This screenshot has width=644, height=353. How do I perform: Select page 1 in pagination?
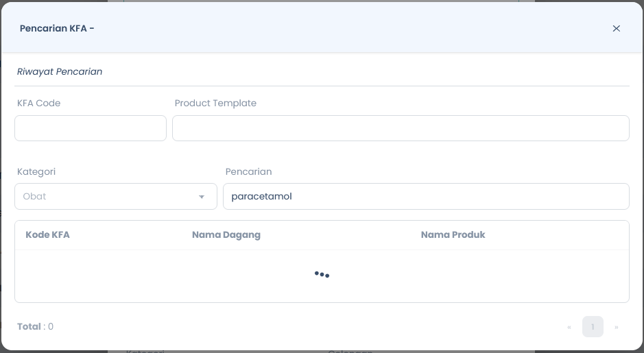[x=593, y=327]
